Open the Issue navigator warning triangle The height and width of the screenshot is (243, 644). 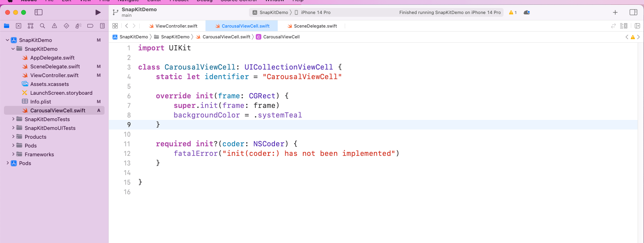click(54, 26)
